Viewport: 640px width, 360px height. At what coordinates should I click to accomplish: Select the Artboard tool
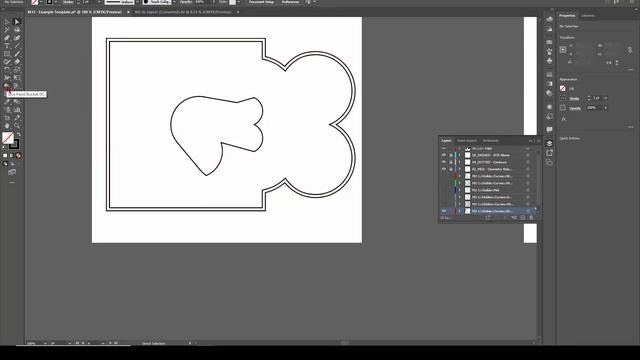point(7,118)
